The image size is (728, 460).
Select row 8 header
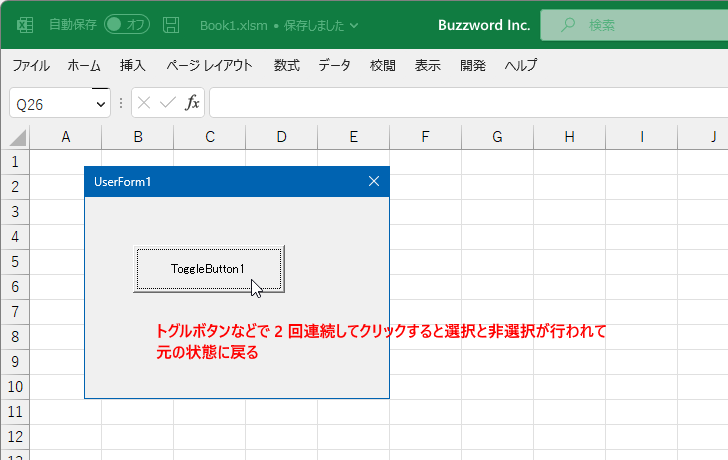point(15,337)
